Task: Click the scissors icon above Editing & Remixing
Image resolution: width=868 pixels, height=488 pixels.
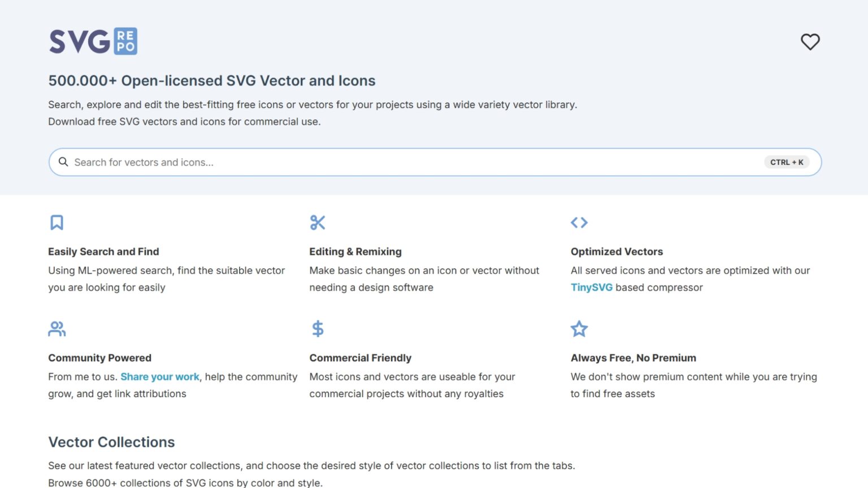Action: 318,223
